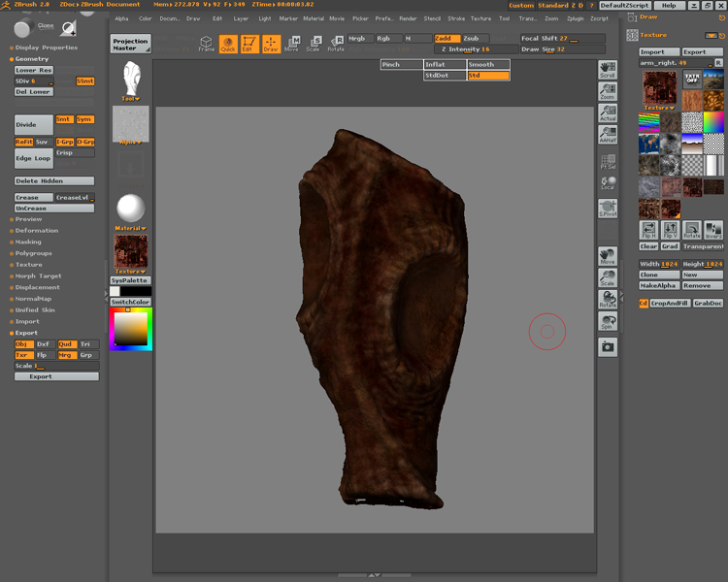Viewport: 728px width, 582px height.
Task: Click the Frame icon in toolbar
Action: click(x=207, y=43)
